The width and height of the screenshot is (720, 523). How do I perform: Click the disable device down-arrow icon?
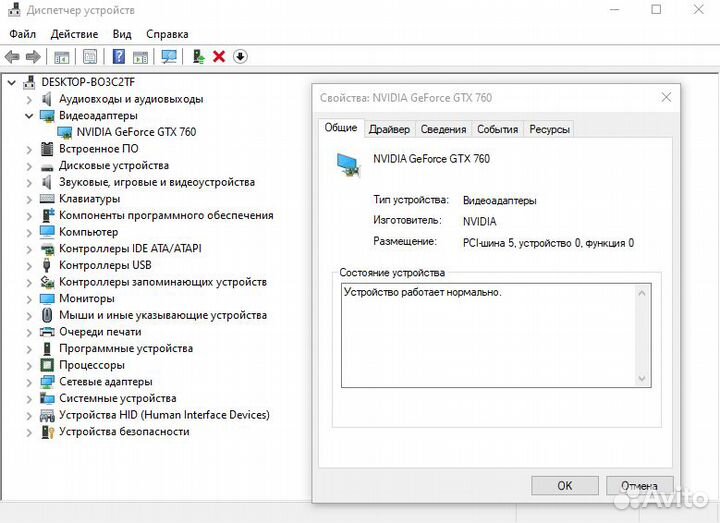pyautogui.click(x=240, y=57)
